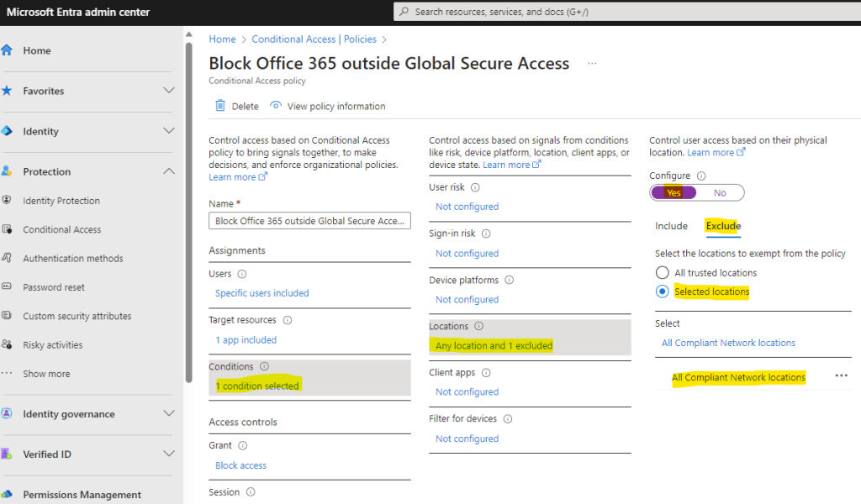Screen dimensions: 861x504
Task: Click Learn more under physical location text
Action: [x=716, y=153]
